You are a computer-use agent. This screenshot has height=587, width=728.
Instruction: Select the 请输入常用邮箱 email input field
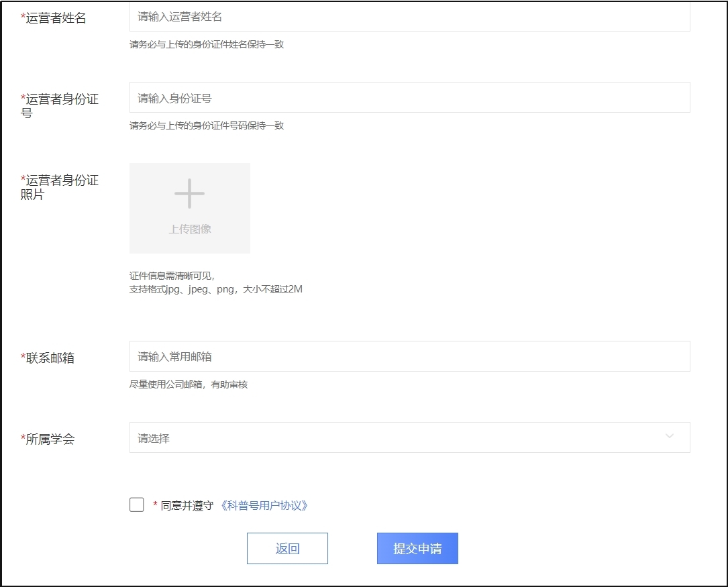409,356
